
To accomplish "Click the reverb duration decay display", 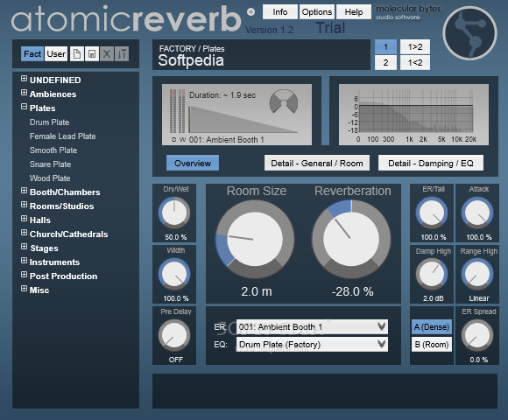I will (x=243, y=119).
